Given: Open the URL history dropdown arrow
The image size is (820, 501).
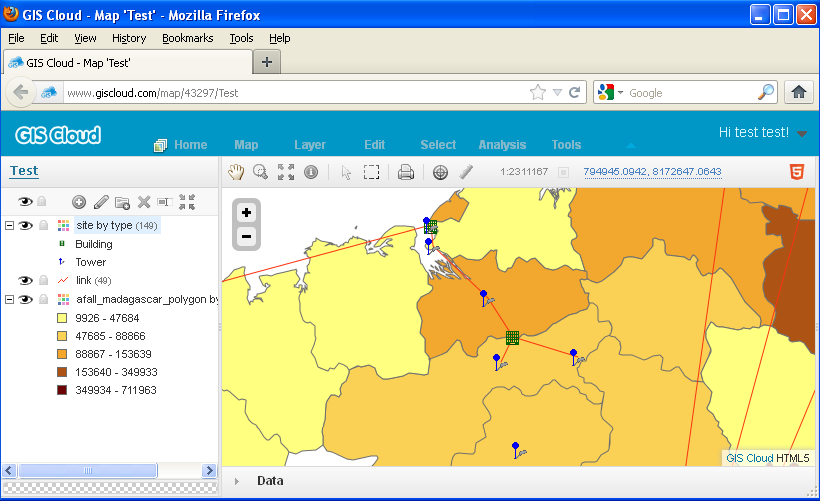Looking at the screenshot, I should click(557, 93).
